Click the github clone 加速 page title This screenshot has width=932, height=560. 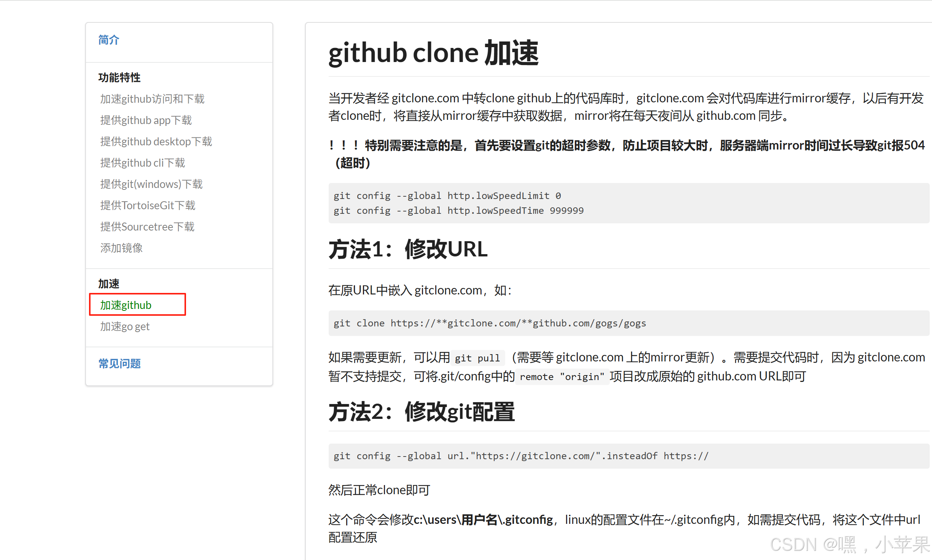[x=433, y=53]
